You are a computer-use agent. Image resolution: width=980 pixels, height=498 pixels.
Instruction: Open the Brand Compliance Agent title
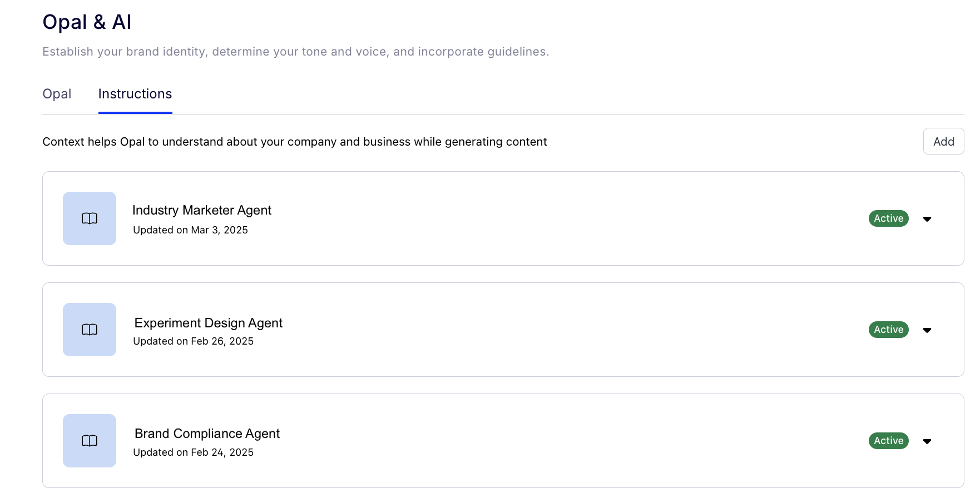coord(207,434)
